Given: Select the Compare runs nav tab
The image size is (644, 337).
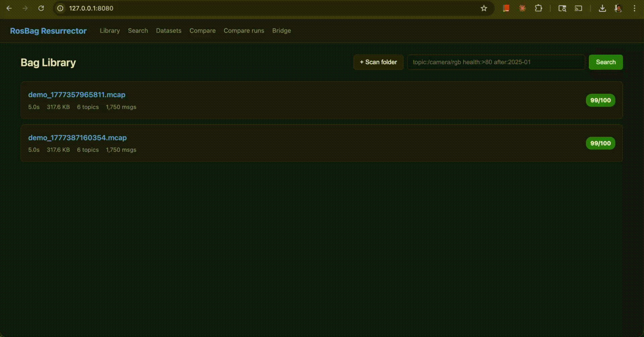Looking at the screenshot, I should tap(244, 30).
